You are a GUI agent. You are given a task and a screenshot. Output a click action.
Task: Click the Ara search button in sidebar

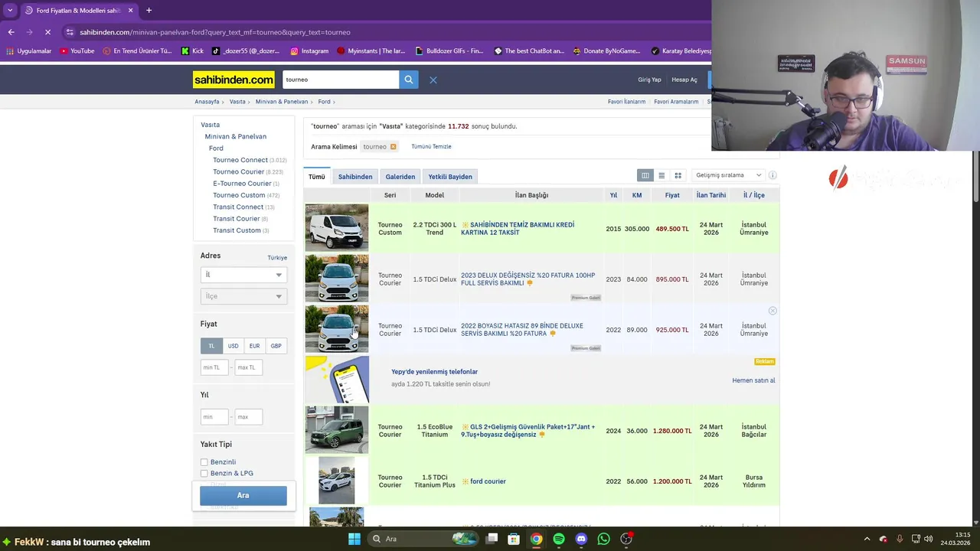[243, 495]
